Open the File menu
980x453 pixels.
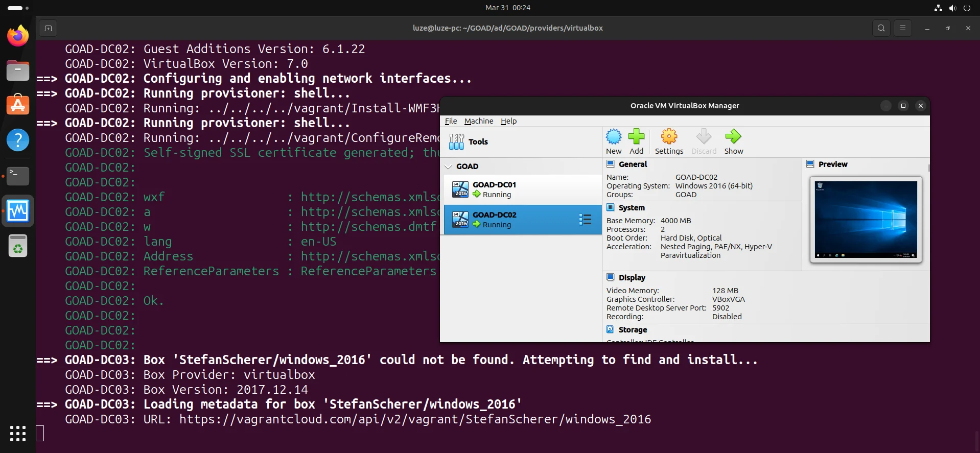pos(451,121)
